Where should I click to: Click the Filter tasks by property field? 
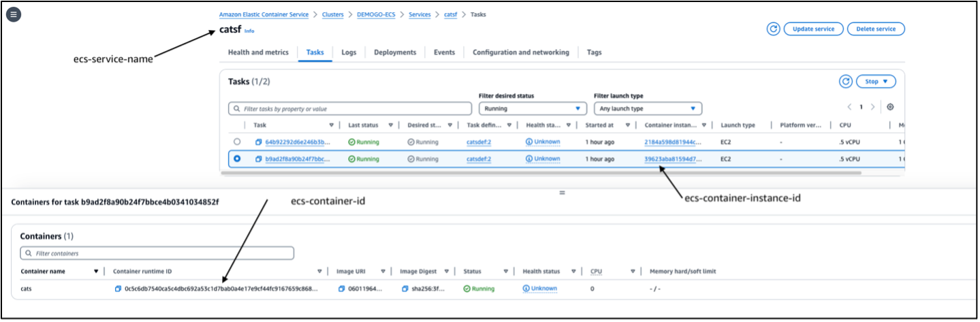[x=350, y=108]
